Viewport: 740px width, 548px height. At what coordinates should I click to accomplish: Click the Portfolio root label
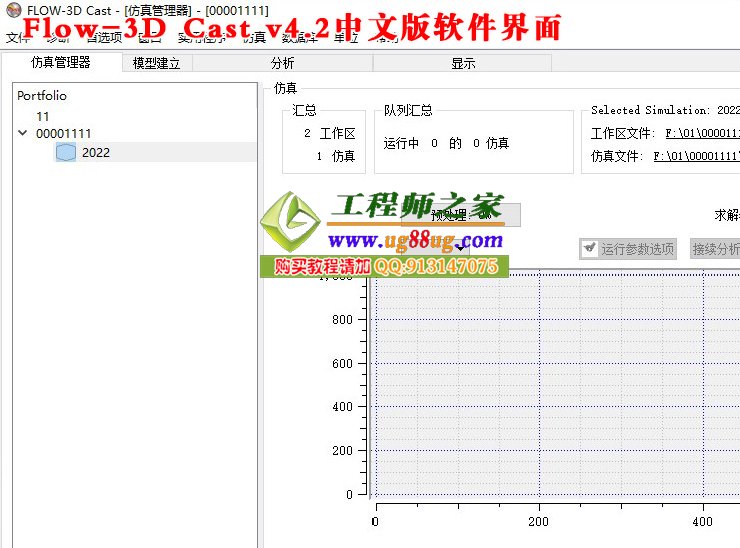pyautogui.click(x=42, y=96)
